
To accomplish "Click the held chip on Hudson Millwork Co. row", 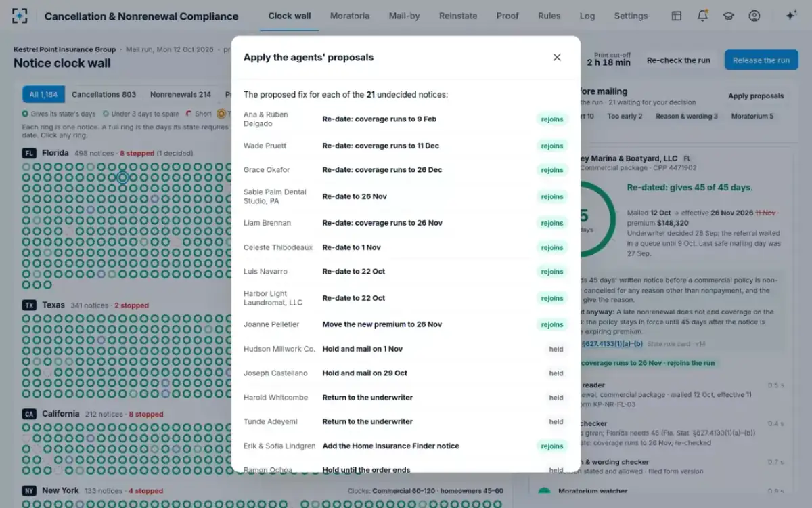I will tap(556, 349).
